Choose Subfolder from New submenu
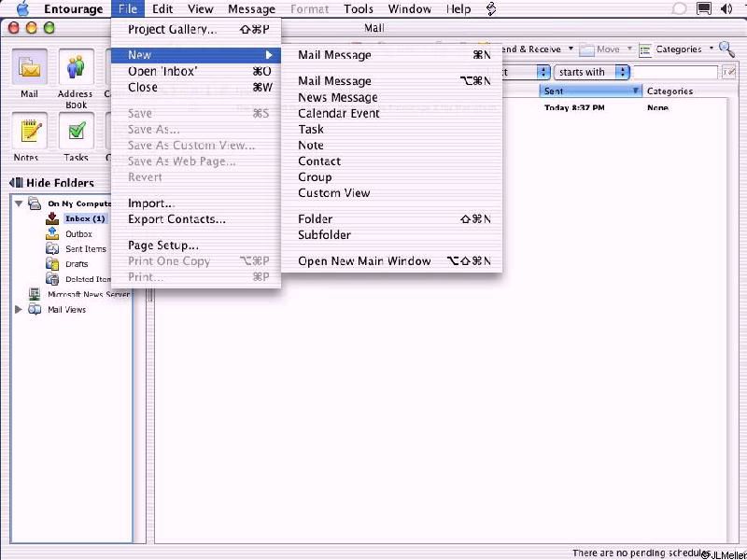The height and width of the screenshot is (560, 747). [391, 235]
